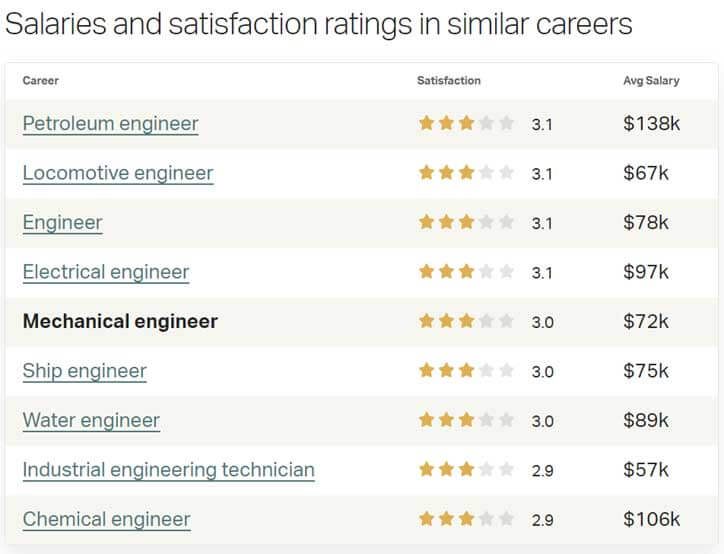Open the Electrical engineer career link
724x554 pixels.
pyautogui.click(x=106, y=272)
